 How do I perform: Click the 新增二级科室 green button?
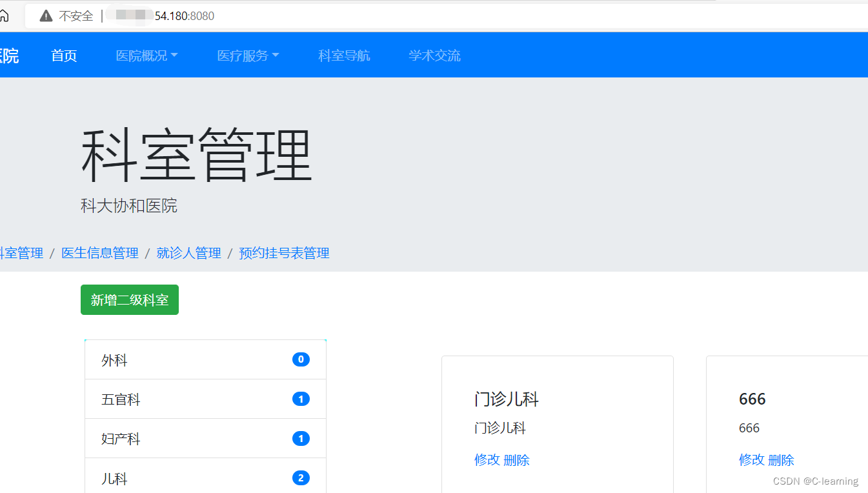pyautogui.click(x=130, y=300)
